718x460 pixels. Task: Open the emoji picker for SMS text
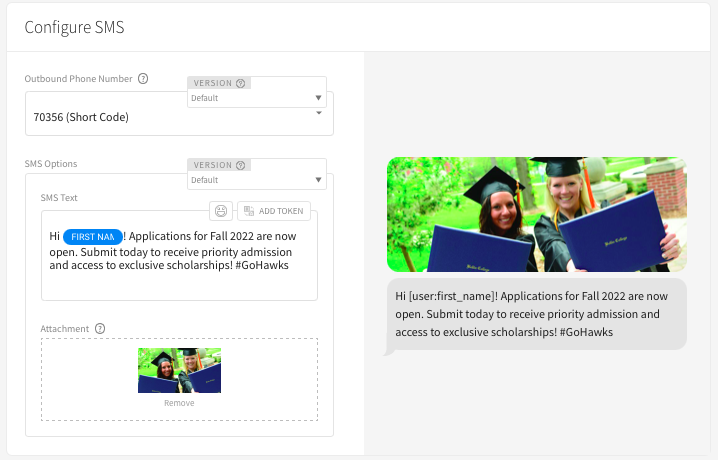pyautogui.click(x=221, y=211)
